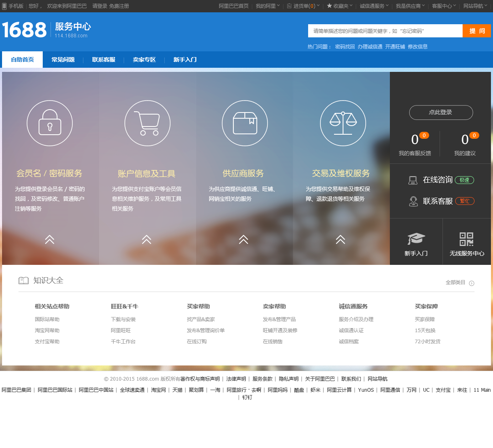Open 千牛工作台 link
This screenshot has width=493, height=448.
click(x=123, y=342)
